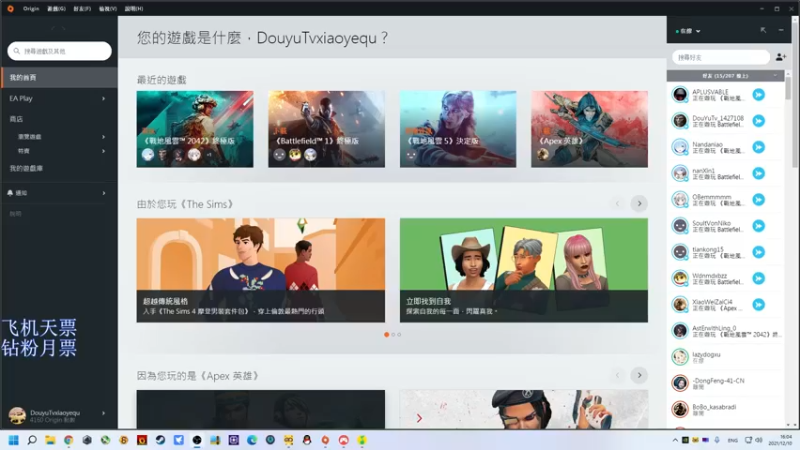
Task: Open the Battlefield 2042 recent game tile
Action: point(195,129)
